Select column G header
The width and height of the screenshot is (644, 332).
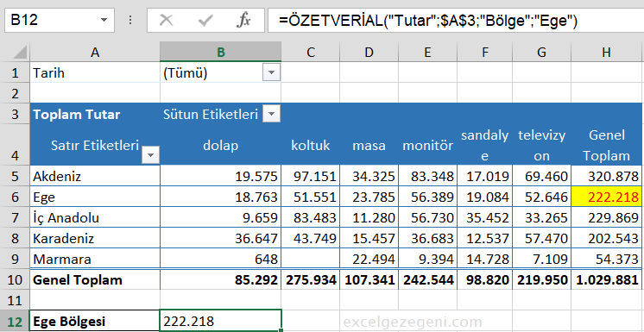pyautogui.click(x=542, y=52)
